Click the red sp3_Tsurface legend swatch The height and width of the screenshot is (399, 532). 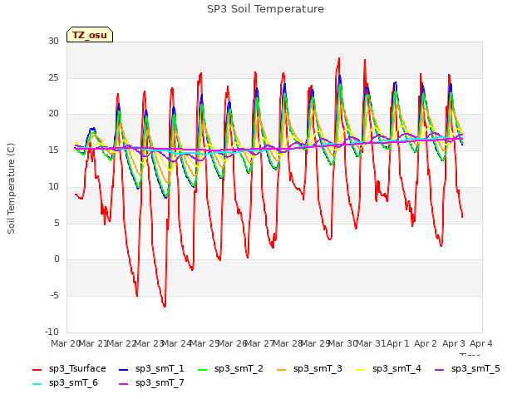pos(37,369)
